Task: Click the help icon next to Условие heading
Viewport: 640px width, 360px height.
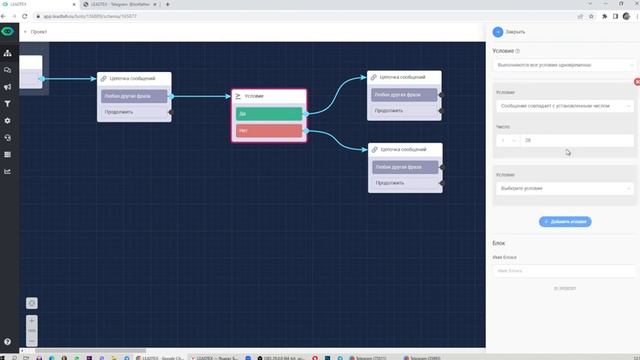Action: click(518, 51)
